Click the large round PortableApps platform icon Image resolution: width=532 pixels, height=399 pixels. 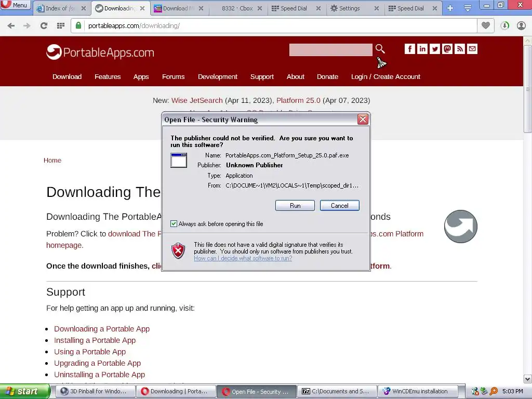click(x=460, y=227)
